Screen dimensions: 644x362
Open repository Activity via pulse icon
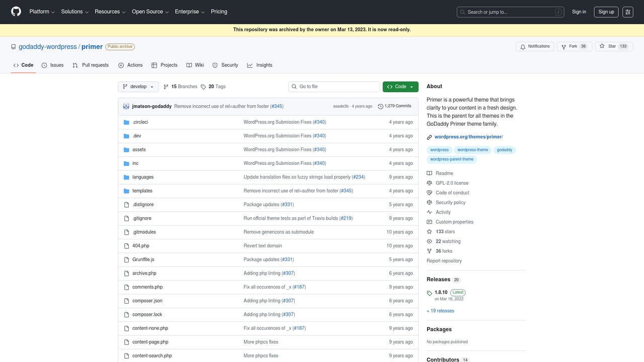430,212
